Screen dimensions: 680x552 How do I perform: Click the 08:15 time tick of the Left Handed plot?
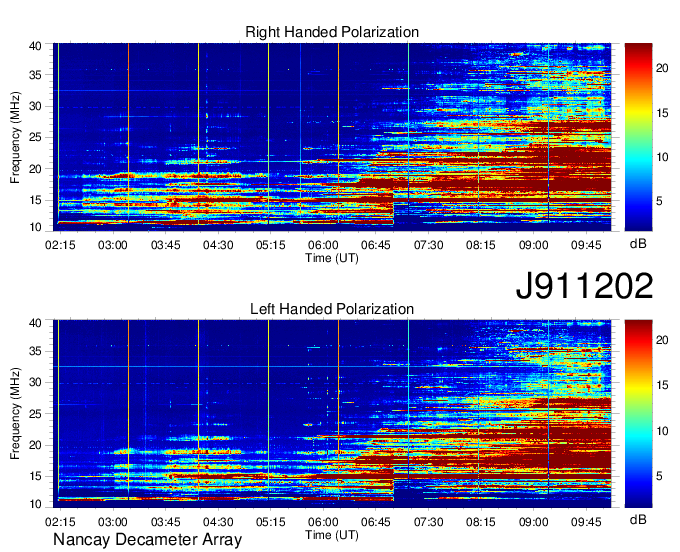coord(481,522)
